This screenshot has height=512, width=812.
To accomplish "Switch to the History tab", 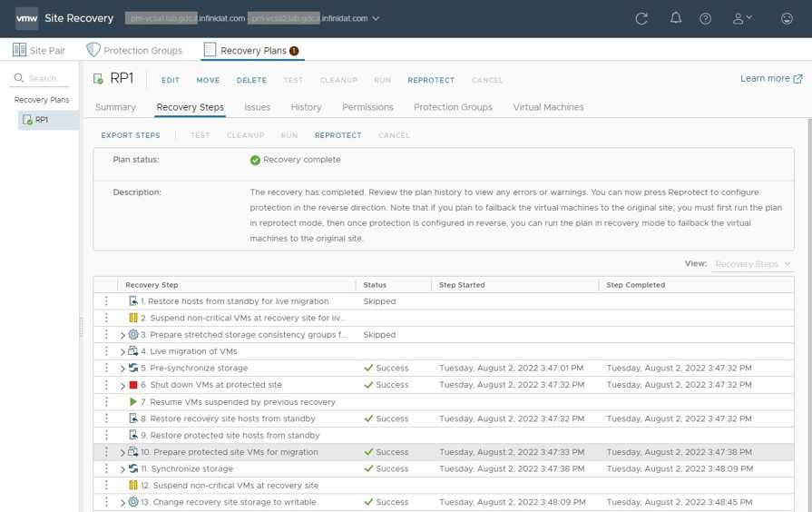I will click(306, 107).
